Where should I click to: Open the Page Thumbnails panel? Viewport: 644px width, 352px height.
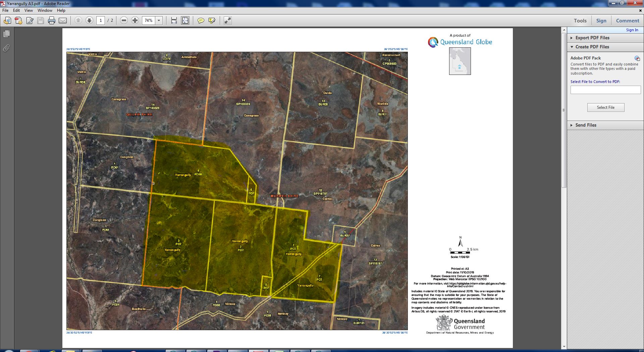(x=6, y=34)
